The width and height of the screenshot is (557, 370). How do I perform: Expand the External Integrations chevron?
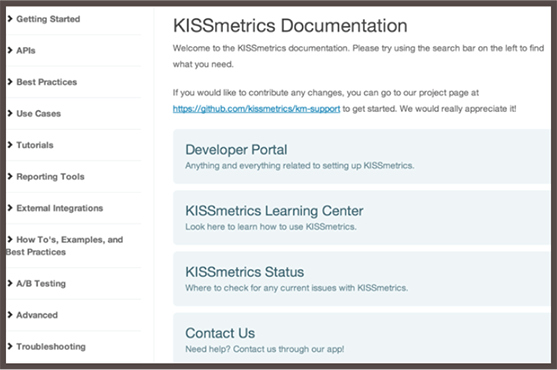(10, 208)
